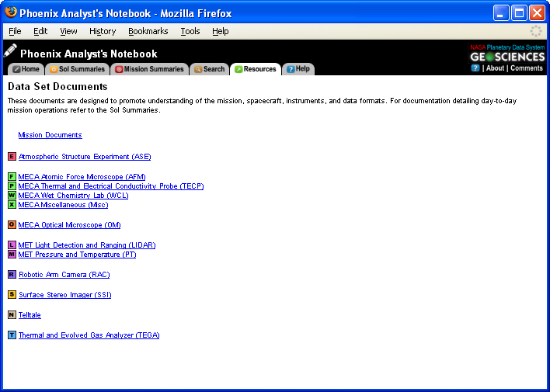Open the History menu

click(x=103, y=31)
